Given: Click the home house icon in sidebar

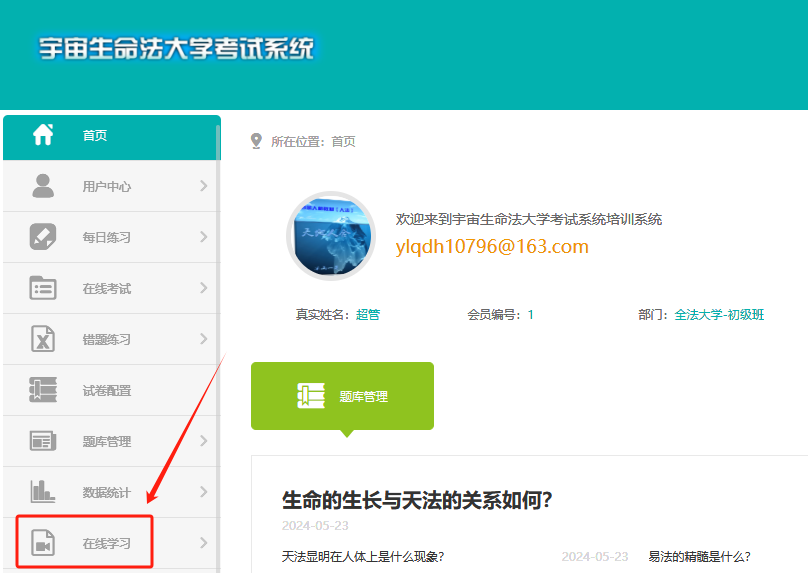Looking at the screenshot, I should coord(43,134).
